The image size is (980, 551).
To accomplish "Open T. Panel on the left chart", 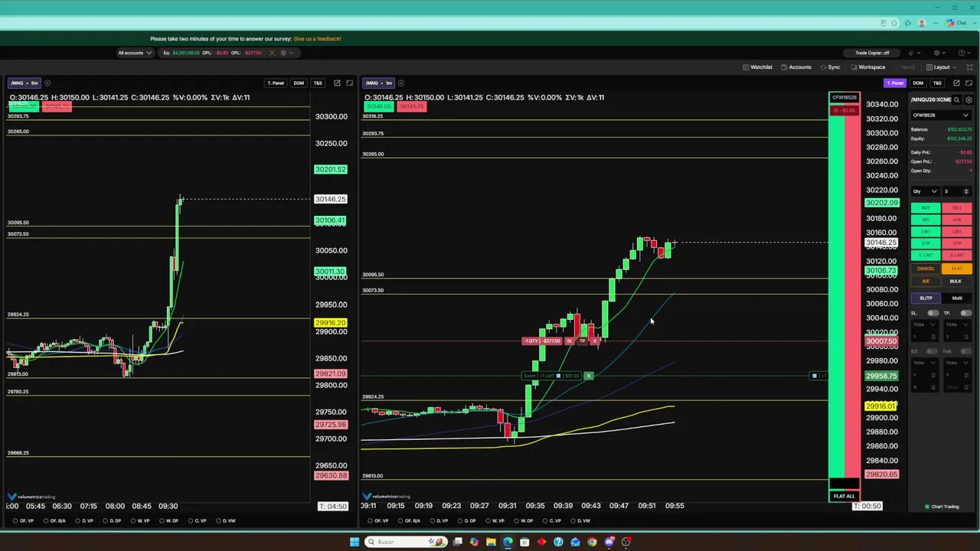I will point(276,83).
